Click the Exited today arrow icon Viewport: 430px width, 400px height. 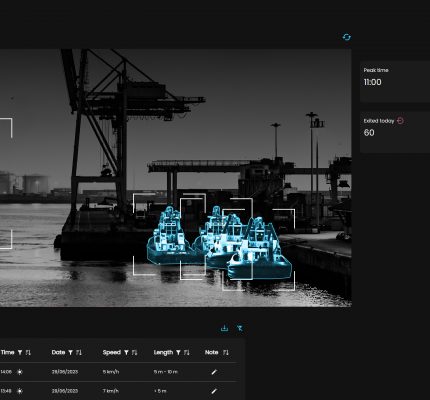pyautogui.click(x=400, y=121)
